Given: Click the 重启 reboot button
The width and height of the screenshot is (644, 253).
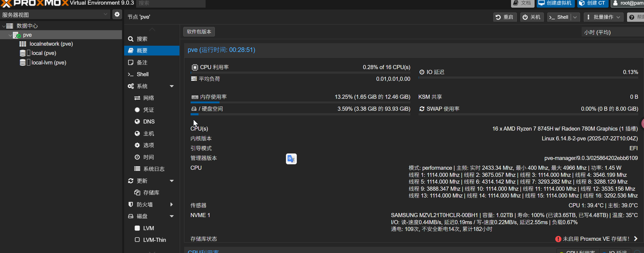Looking at the screenshot, I should pyautogui.click(x=505, y=17).
